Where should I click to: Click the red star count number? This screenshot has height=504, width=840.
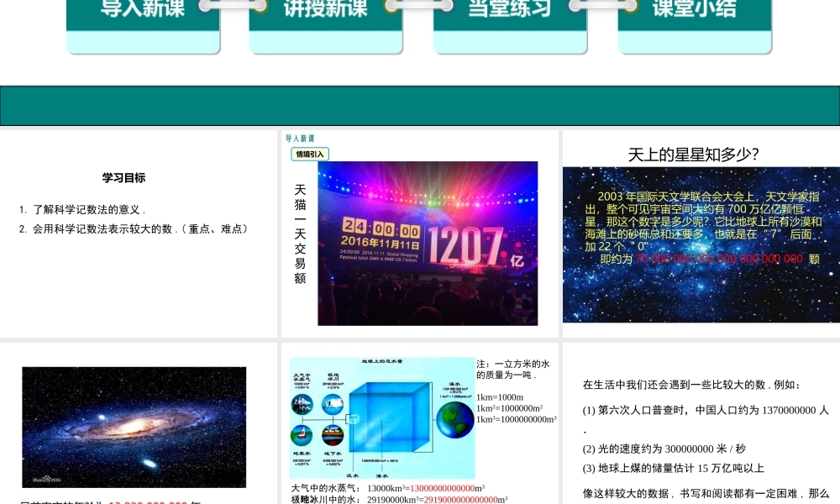tap(719, 259)
